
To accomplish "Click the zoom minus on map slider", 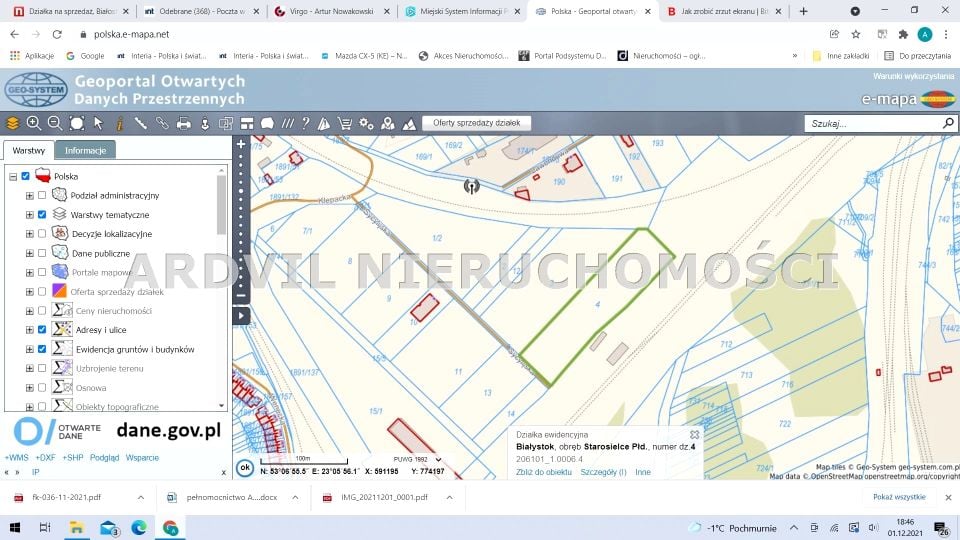I will [x=241, y=295].
